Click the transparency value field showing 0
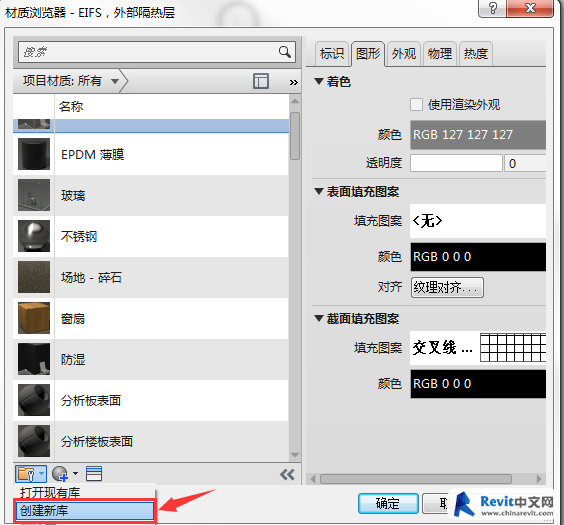Viewport: 564px width, 525px height. [525, 163]
